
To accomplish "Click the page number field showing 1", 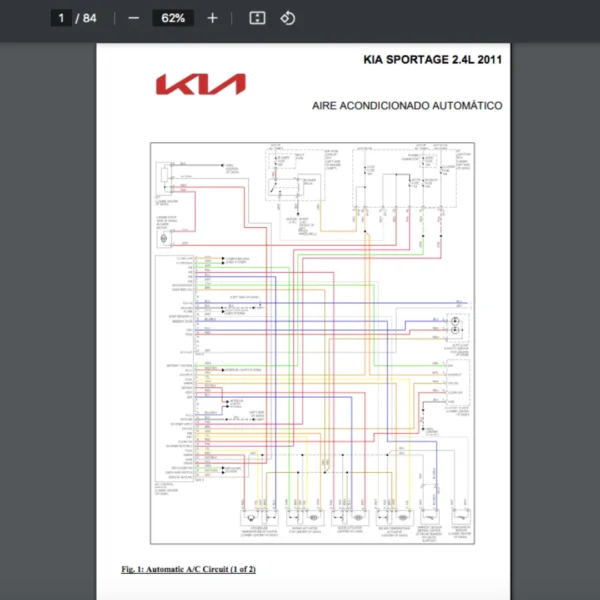I will [61, 18].
